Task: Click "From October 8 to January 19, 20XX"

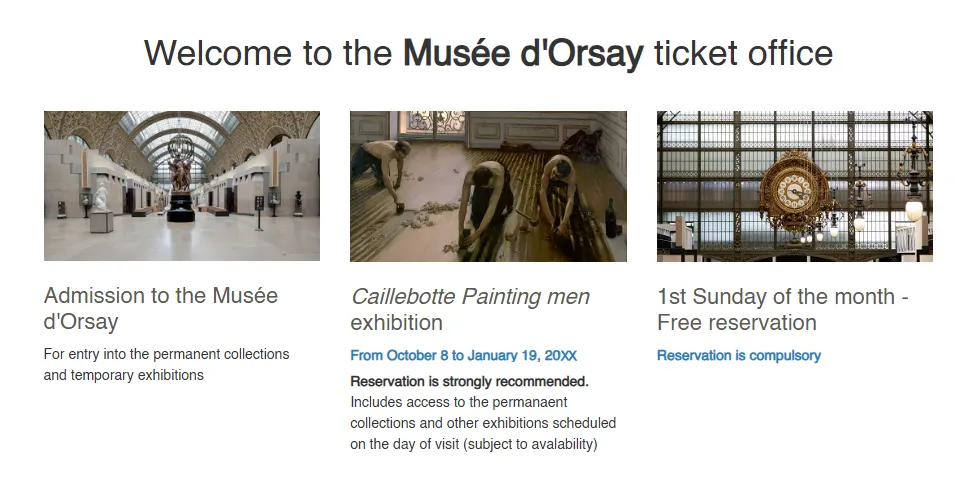Action: (463, 355)
